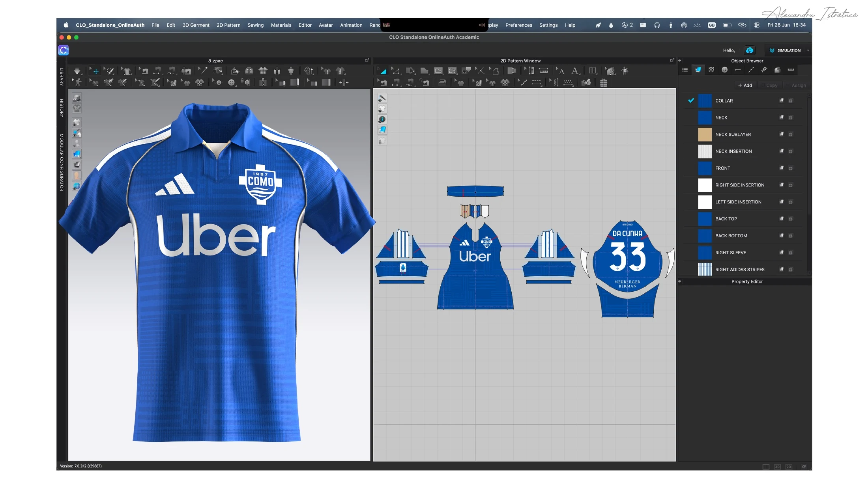This screenshot has height=488, width=868.
Task: Select the Edit Pattern tool in 2D toolbar
Action: click(x=395, y=71)
